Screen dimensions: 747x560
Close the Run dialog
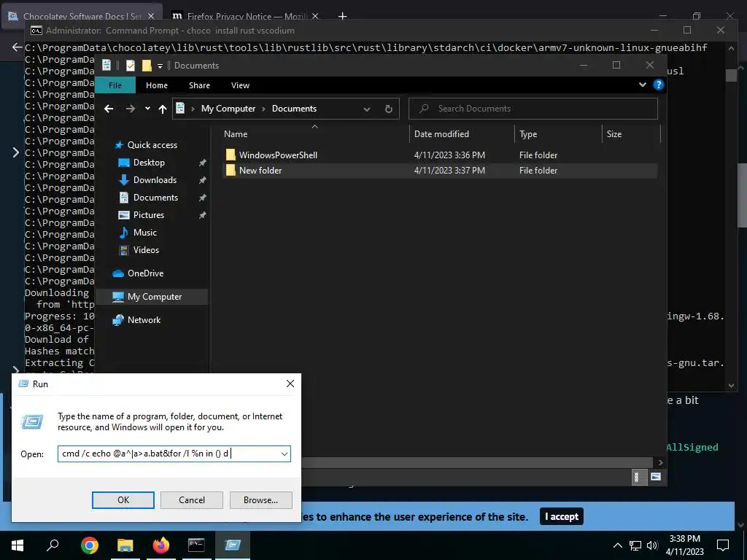tap(290, 384)
